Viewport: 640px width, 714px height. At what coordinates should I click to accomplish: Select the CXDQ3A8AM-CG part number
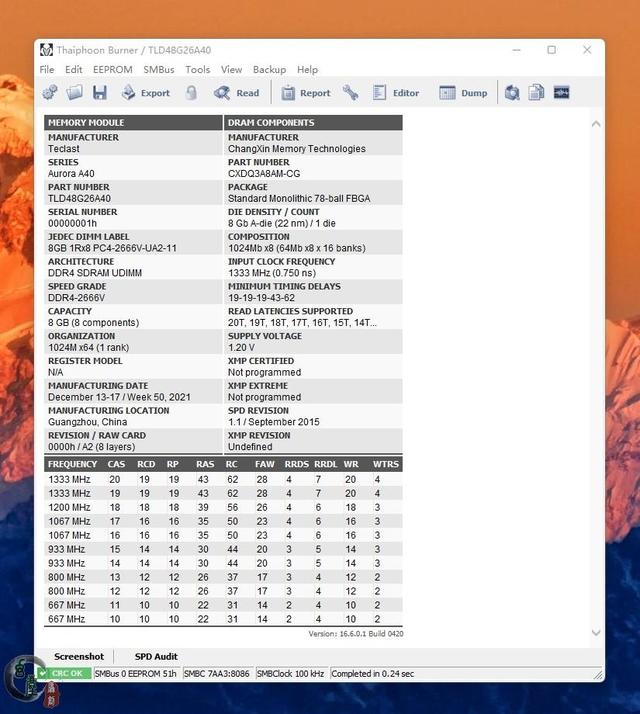pos(264,173)
